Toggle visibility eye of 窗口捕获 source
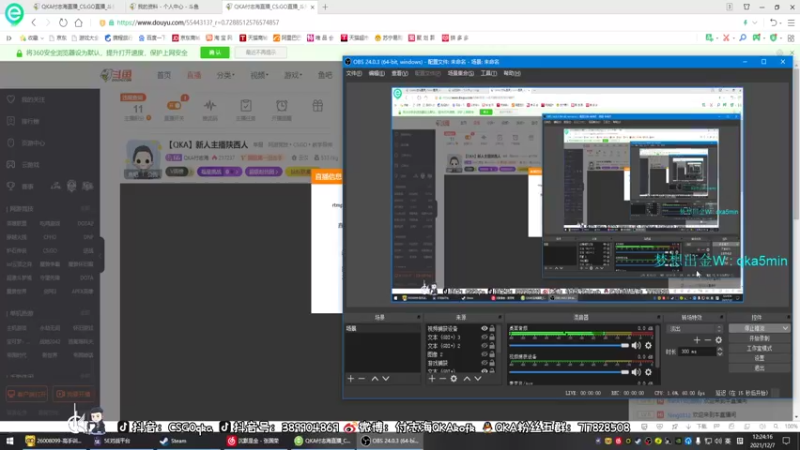Viewport: 800px width, 450px height. click(484, 363)
